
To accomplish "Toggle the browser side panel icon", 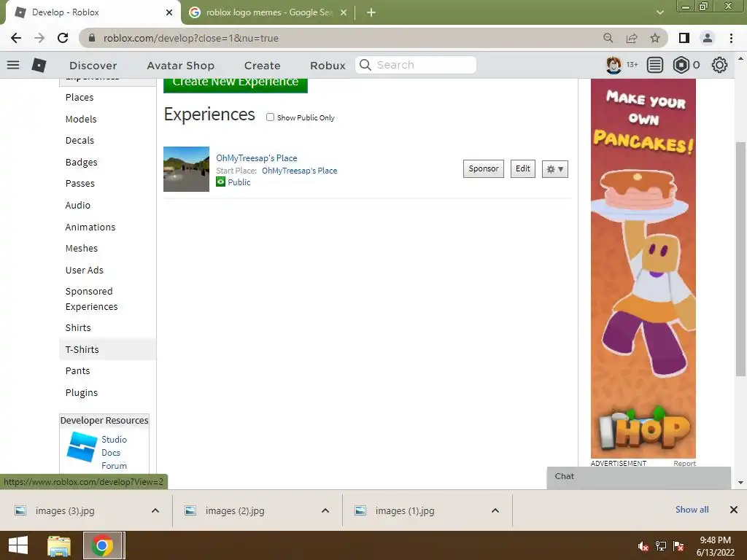I will tap(684, 38).
